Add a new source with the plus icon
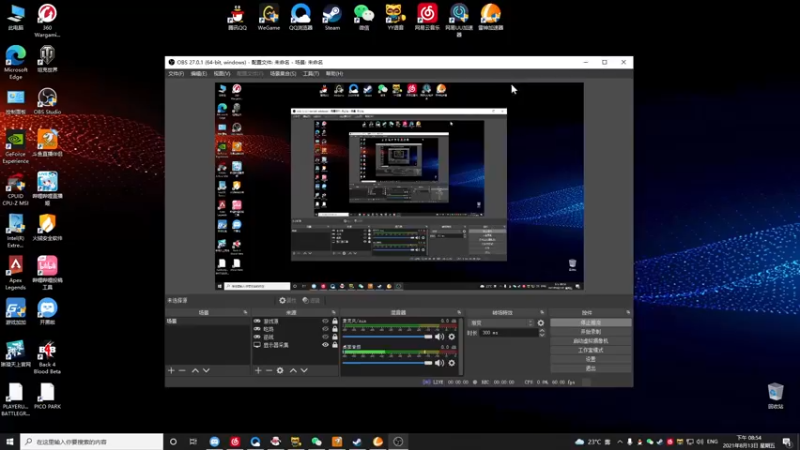This screenshot has height=450, width=800. click(258, 370)
